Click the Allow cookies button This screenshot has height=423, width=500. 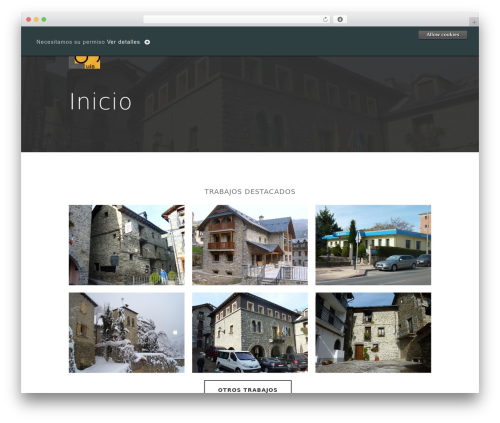click(x=443, y=35)
